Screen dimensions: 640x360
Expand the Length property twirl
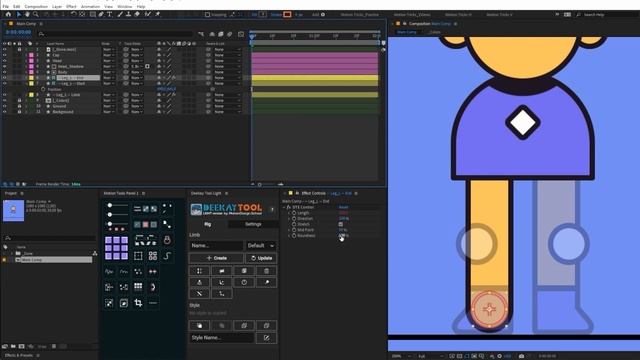289,213
